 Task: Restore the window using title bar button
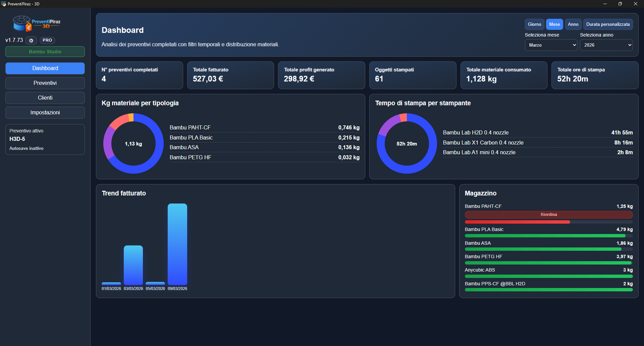click(x=620, y=4)
